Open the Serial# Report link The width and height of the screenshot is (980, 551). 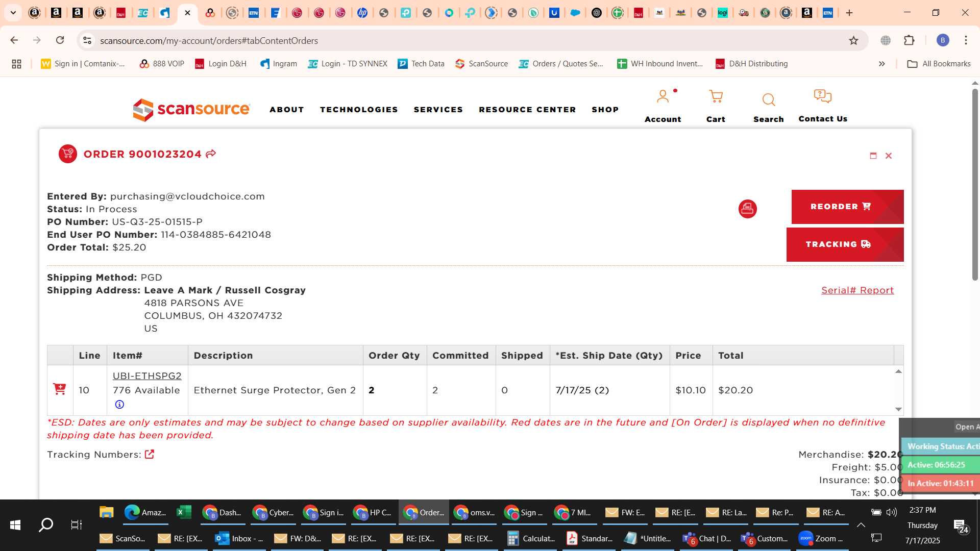(x=857, y=290)
